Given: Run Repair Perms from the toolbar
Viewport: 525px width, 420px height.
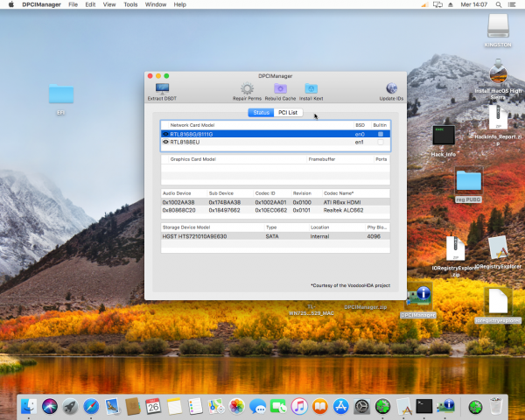Looking at the screenshot, I should pos(247,89).
